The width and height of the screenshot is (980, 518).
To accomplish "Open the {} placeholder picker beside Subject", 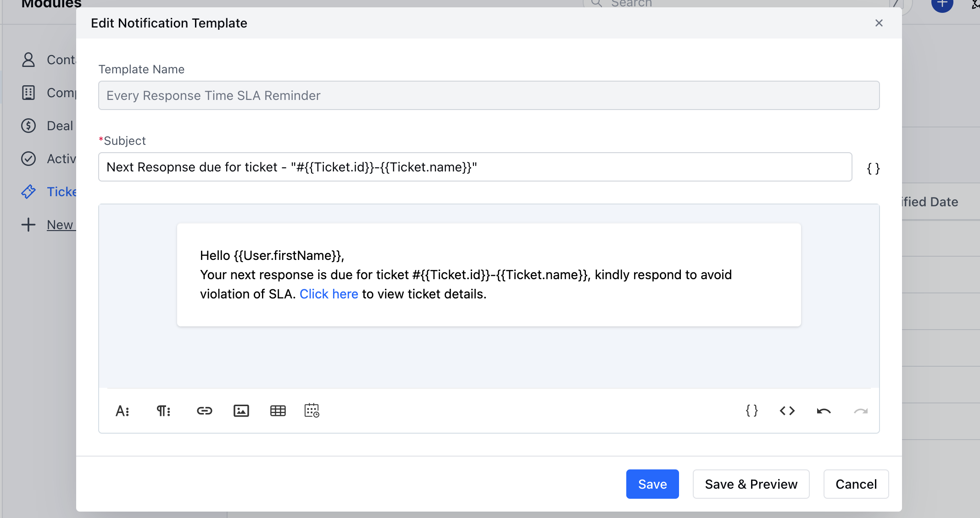I will point(872,168).
